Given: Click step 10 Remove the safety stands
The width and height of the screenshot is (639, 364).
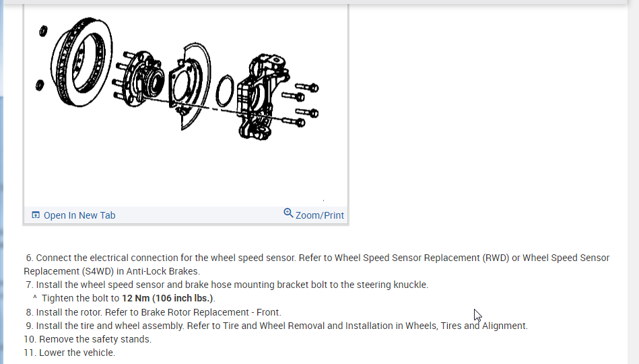Looking at the screenshot, I should point(88,339).
